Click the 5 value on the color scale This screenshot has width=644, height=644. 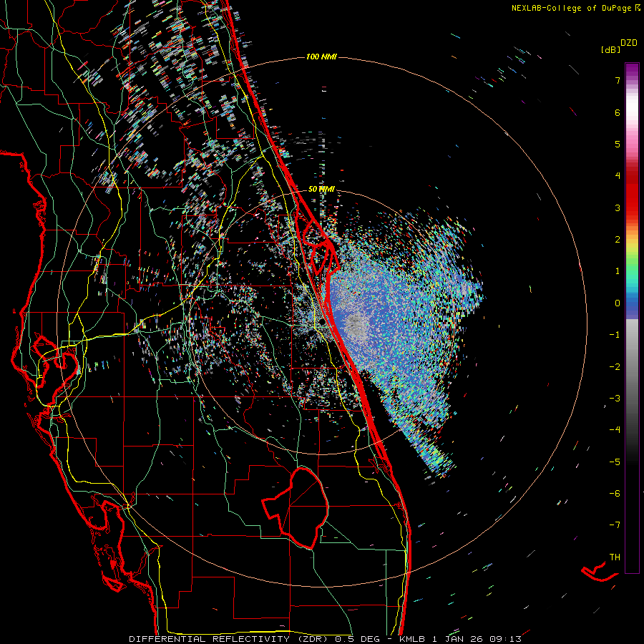point(618,144)
